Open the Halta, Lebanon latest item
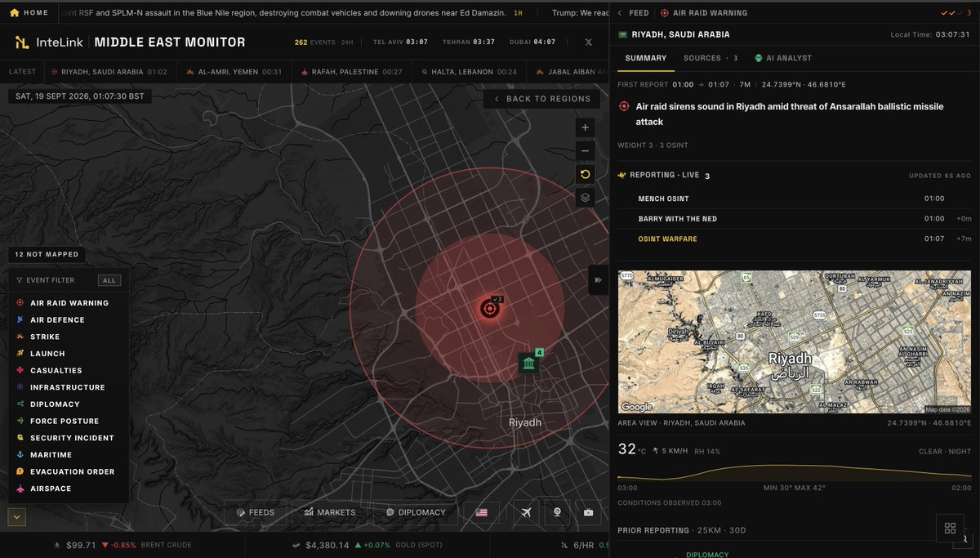This screenshot has height=558, width=980. (470, 72)
